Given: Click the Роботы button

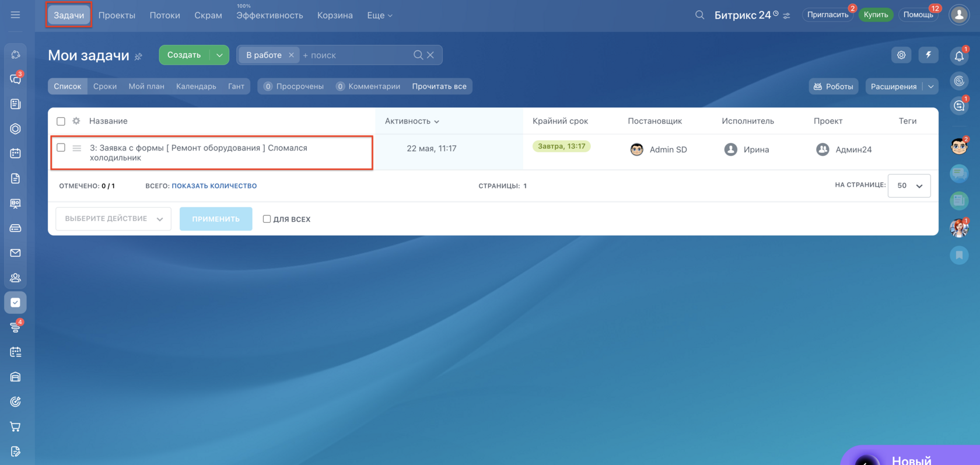Looking at the screenshot, I should pos(834,86).
